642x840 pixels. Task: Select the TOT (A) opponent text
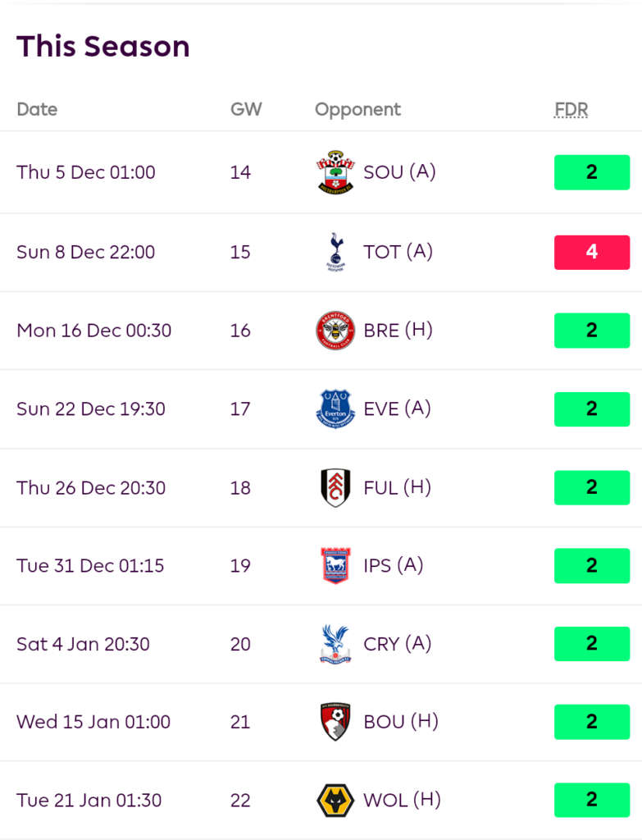[x=398, y=251]
